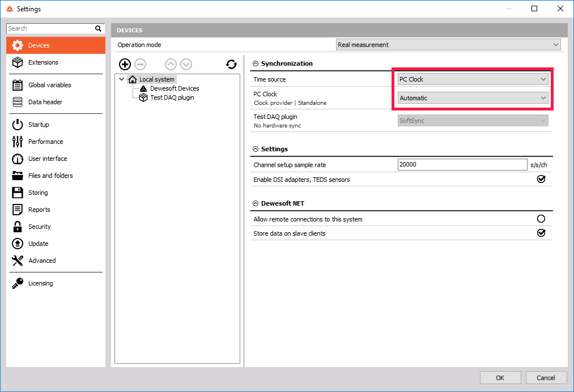Maximize the Settings window
This screenshot has width=574, height=392.
click(x=534, y=9)
